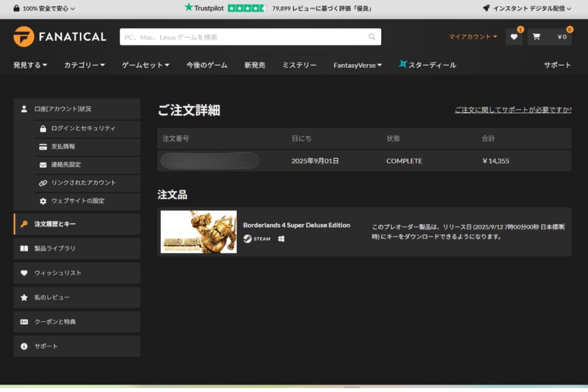Open 連絡先設定 page
The image size is (588, 392).
88,165
